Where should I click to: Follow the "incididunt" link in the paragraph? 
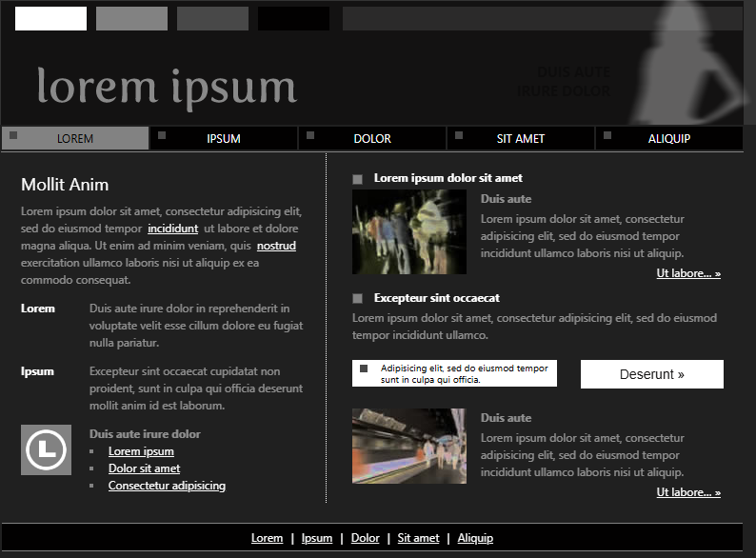tap(172, 229)
